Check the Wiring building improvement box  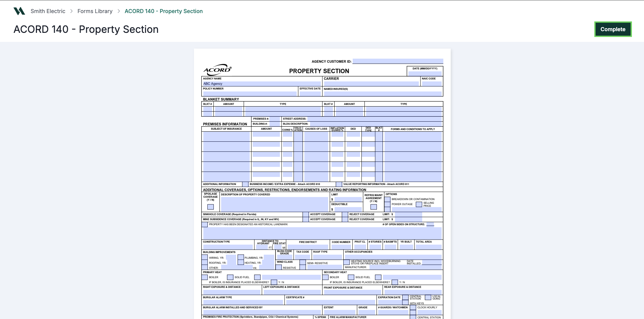click(205, 258)
